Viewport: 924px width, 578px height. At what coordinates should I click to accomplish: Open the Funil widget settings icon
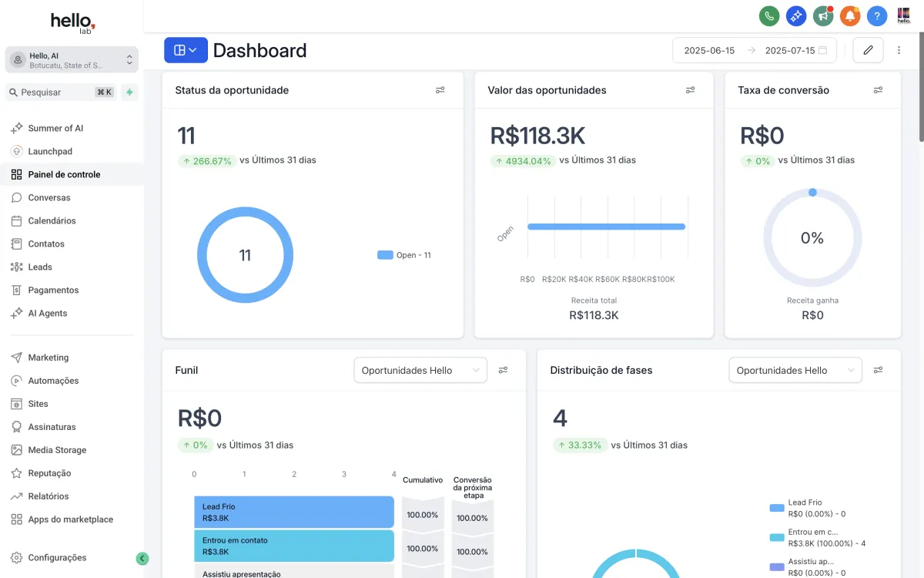(504, 370)
